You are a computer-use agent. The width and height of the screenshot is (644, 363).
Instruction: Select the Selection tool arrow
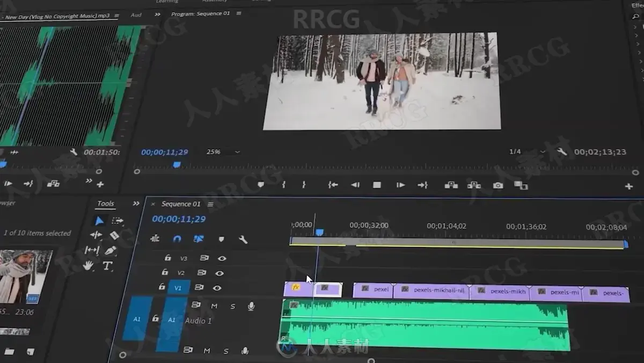pos(99,221)
